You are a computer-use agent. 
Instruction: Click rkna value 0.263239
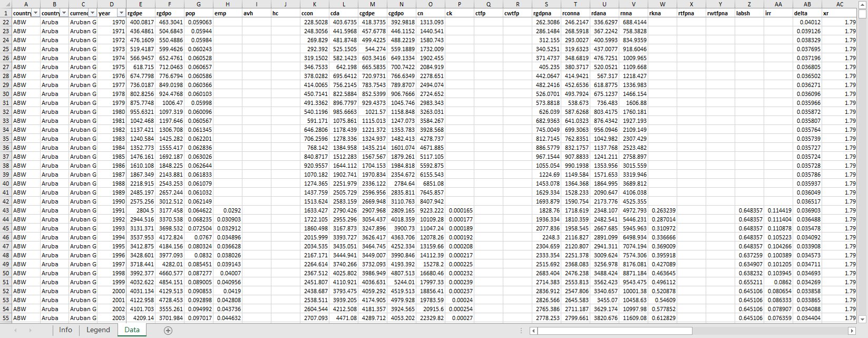pyautogui.click(x=662, y=210)
